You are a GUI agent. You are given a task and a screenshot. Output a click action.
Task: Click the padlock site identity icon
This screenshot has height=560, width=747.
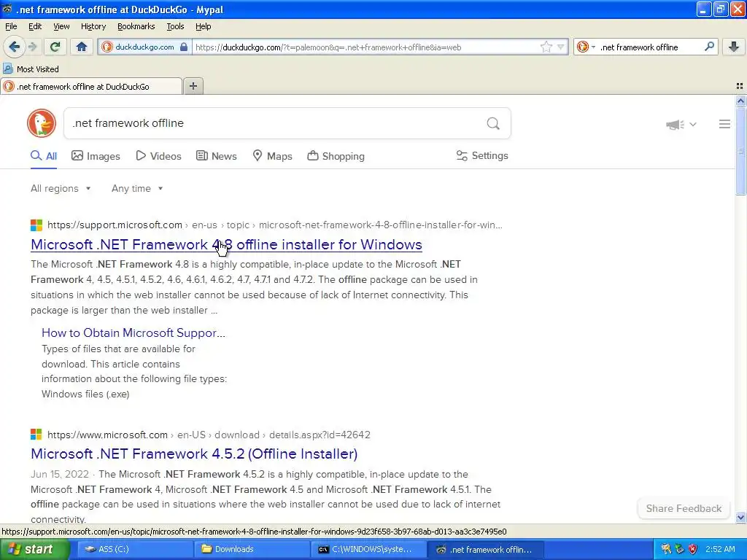coord(183,47)
